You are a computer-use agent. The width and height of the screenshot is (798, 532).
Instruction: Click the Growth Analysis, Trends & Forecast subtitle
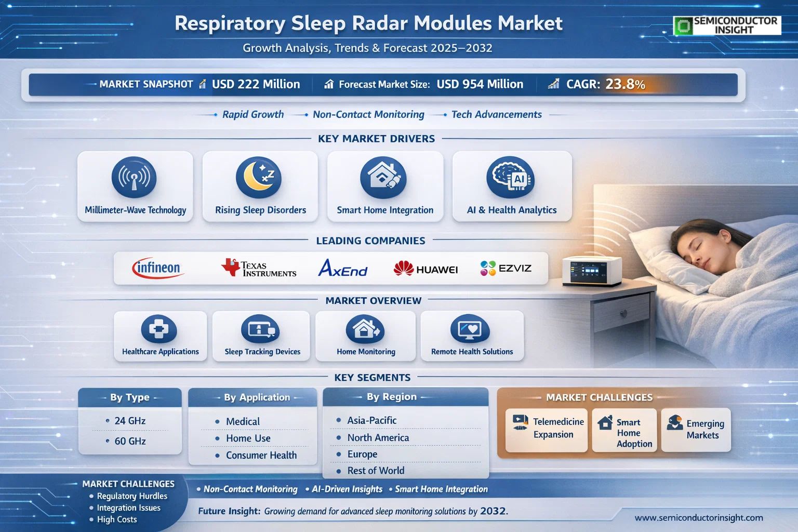coord(367,48)
